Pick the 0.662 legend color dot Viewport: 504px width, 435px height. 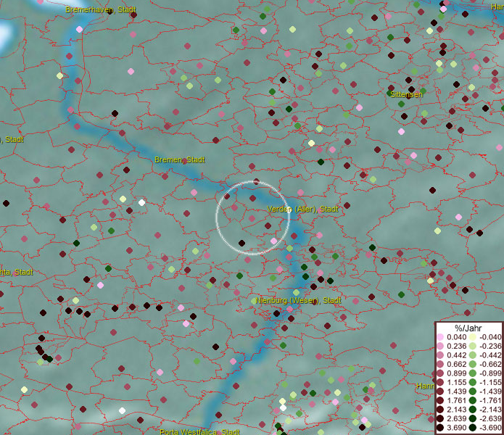(440, 365)
